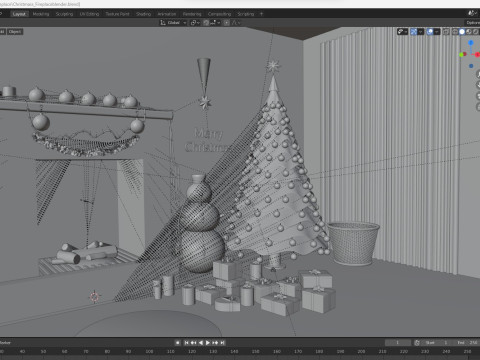480x360 pixels.
Task: Click the green Y axis on navigation gizmo
Action: [462, 54]
